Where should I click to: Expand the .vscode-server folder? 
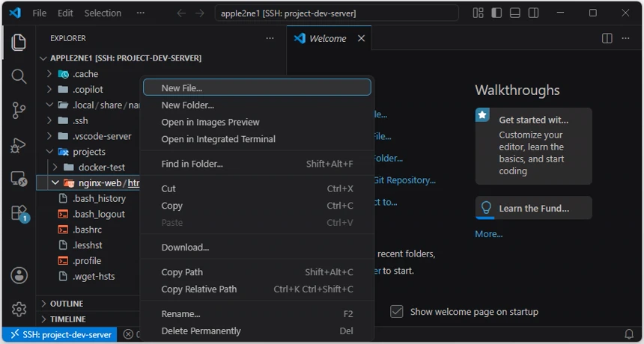click(49, 136)
